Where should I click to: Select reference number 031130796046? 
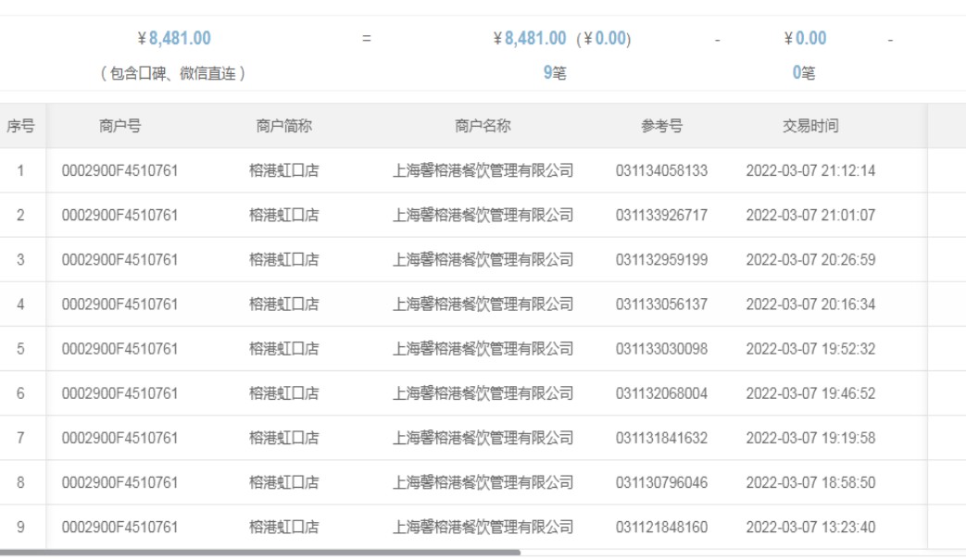661,482
